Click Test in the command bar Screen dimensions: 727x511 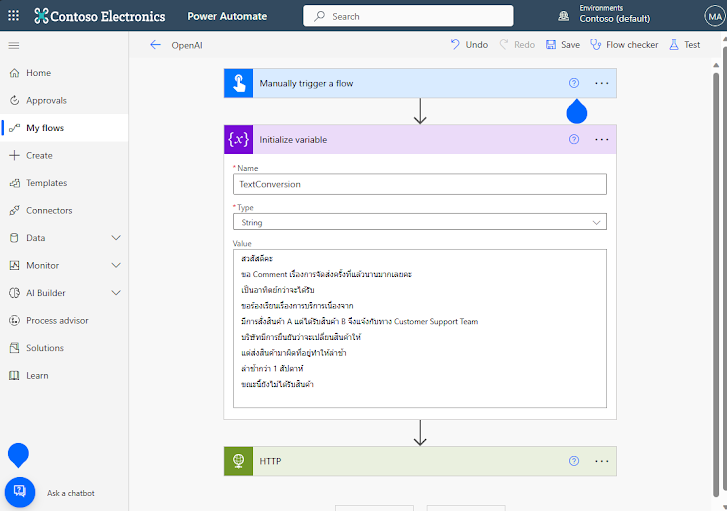click(x=684, y=45)
